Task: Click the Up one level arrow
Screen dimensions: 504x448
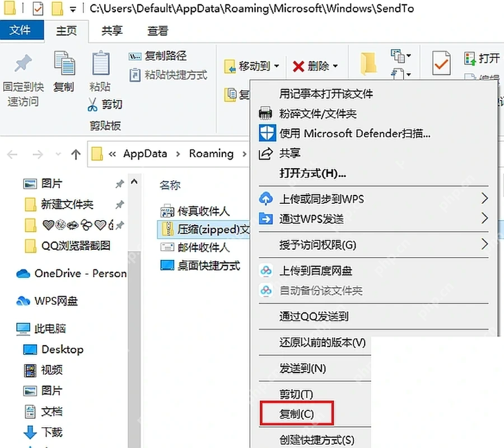Action: 76,155
